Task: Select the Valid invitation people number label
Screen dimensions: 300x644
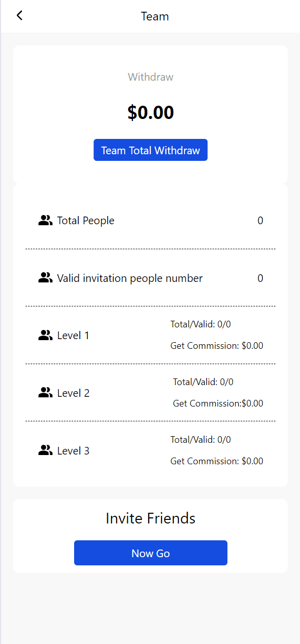Action: pos(130,278)
